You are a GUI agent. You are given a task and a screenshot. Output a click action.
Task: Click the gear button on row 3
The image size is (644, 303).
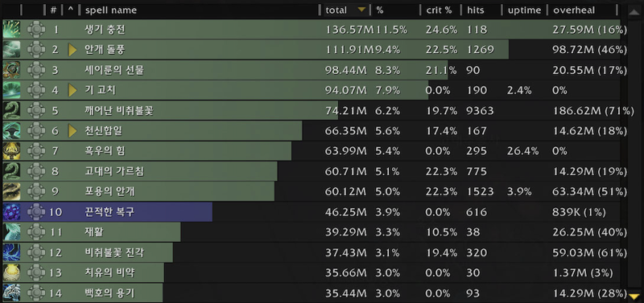(36, 70)
